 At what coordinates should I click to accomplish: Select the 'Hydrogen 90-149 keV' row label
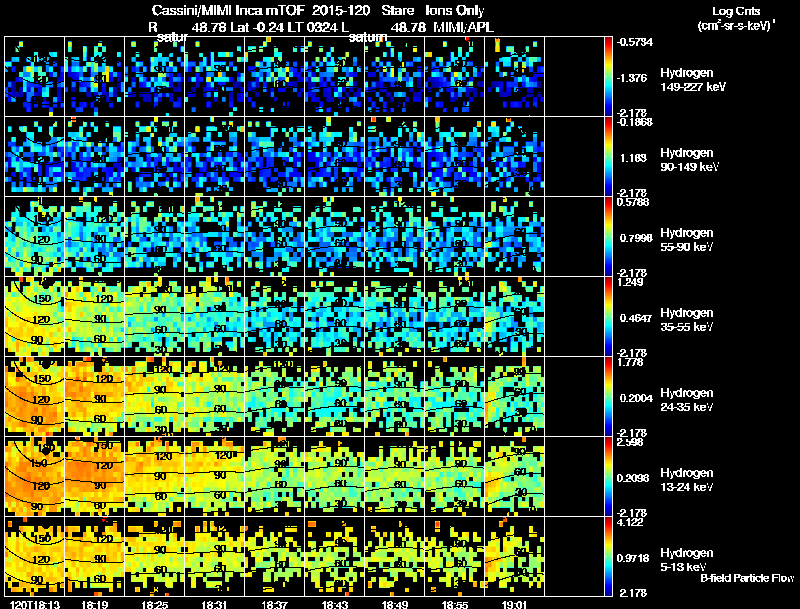click(x=689, y=160)
